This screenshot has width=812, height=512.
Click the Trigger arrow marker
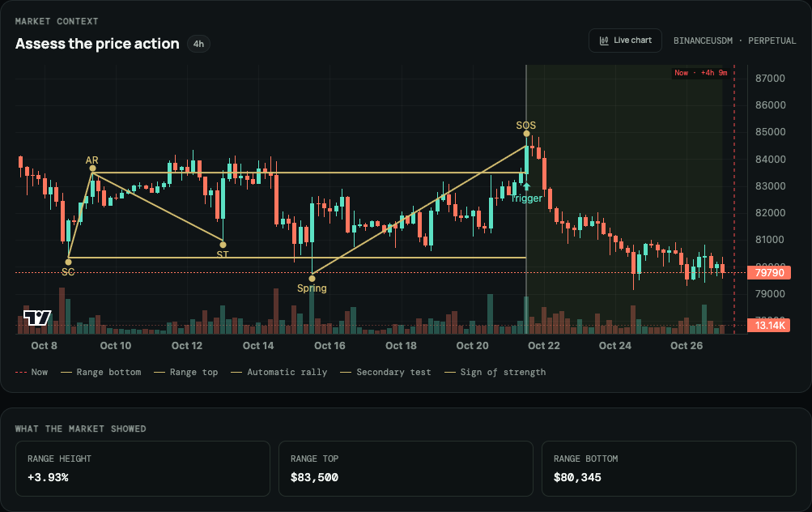(527, 186)
